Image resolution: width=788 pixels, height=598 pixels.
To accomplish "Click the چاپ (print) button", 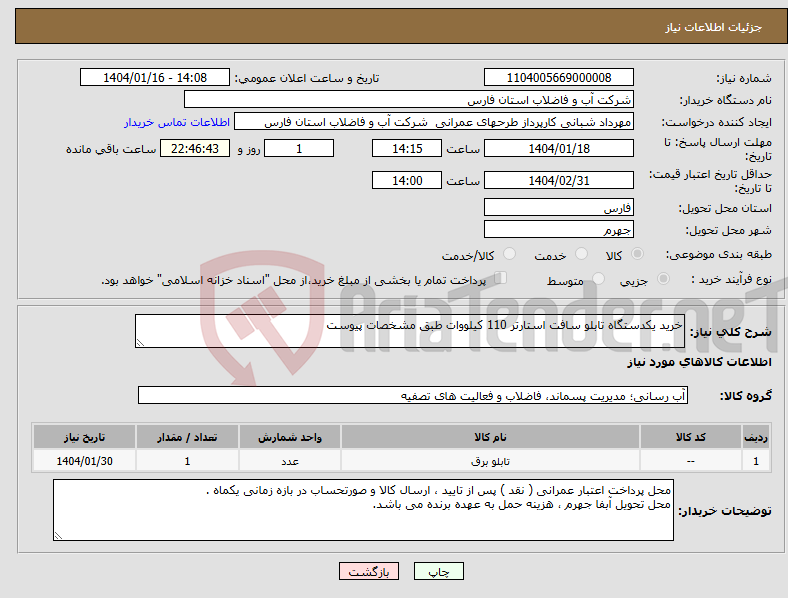I will click(438, 571).
